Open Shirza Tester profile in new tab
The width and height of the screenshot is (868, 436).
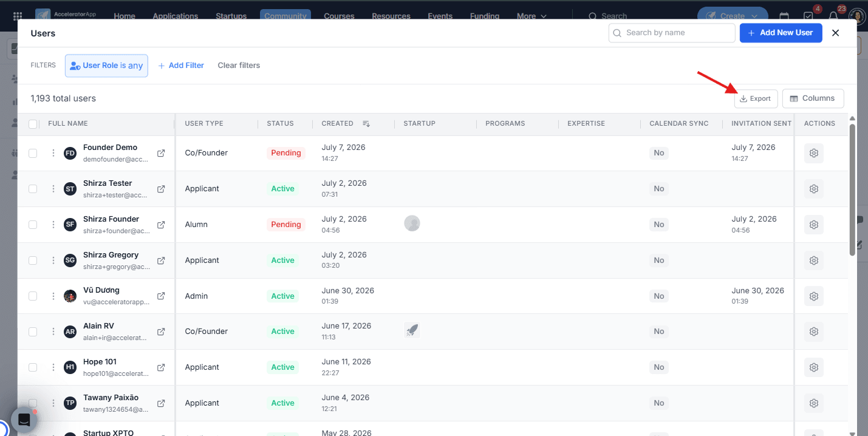[161, 189]
